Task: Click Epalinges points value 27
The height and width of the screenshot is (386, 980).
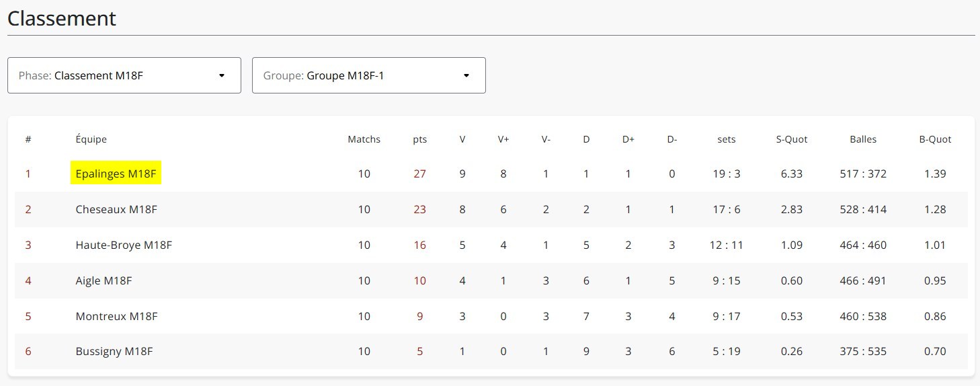Action: [420, 173]
